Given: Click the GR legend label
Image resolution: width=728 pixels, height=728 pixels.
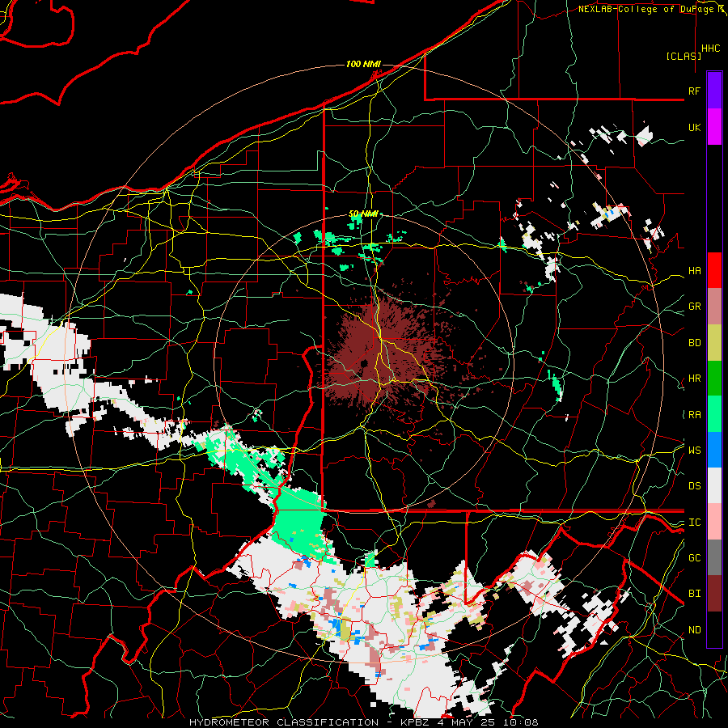Looking at the screenshot, I should point(694,307).
